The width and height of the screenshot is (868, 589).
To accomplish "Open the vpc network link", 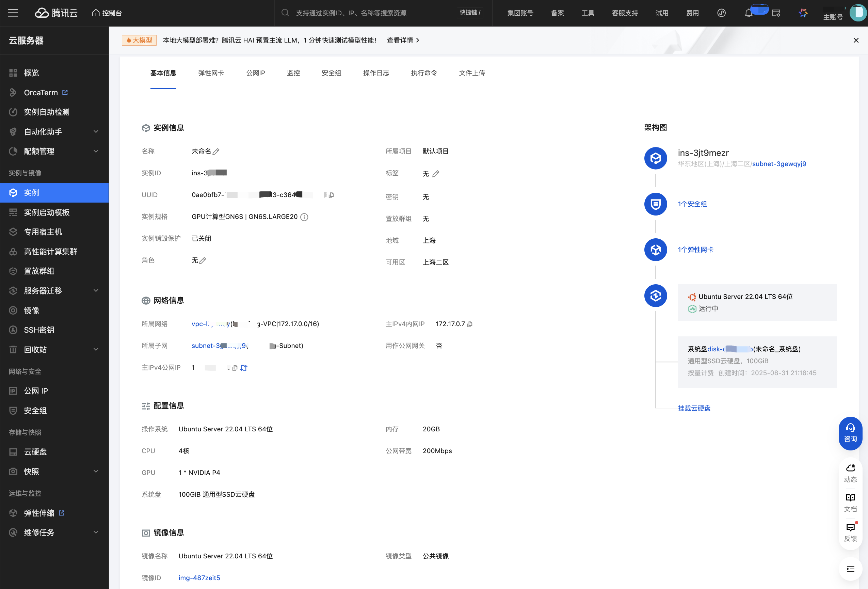I will pyautogui.click(x=211, y=324).
